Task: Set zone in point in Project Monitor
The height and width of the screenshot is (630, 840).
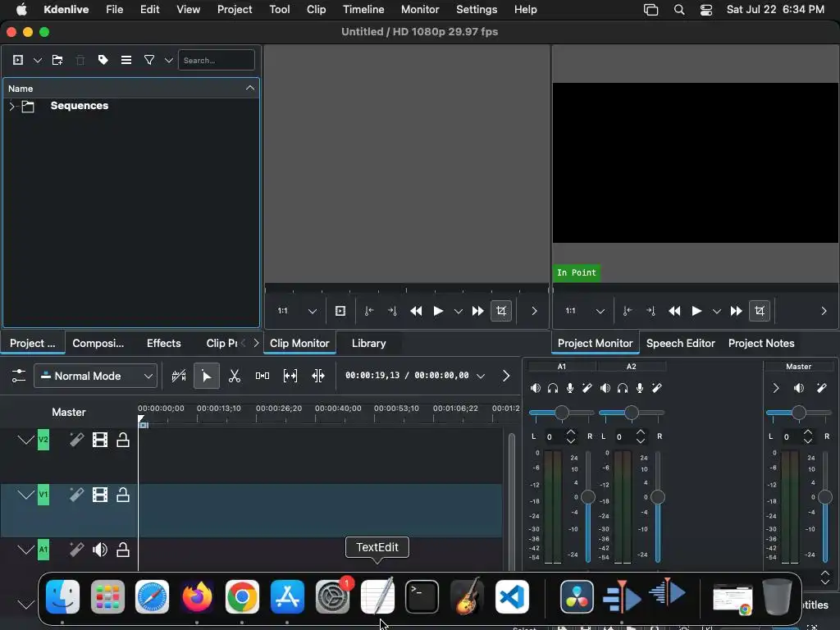Action: pyautogui.click(x=628, y=311)
